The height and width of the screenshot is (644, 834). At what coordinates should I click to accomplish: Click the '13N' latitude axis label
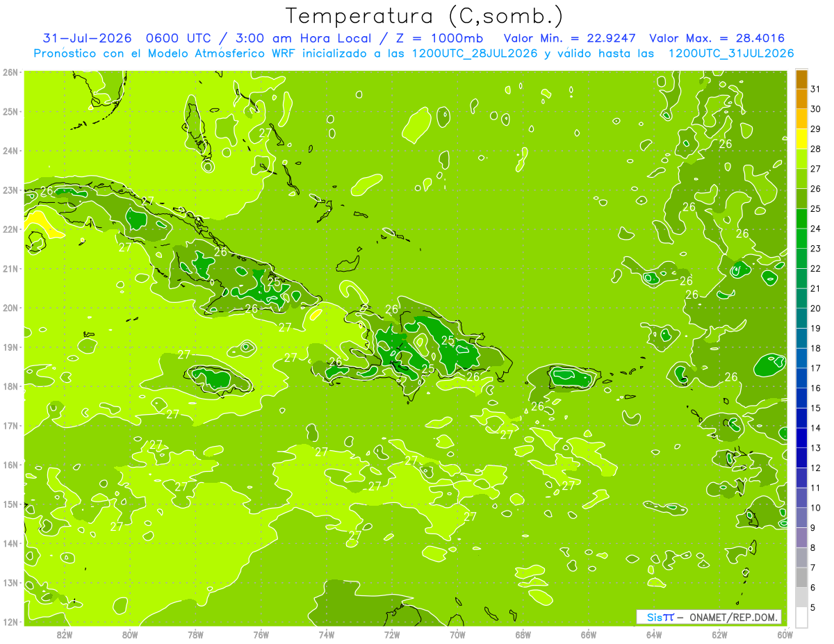(10, 582)
